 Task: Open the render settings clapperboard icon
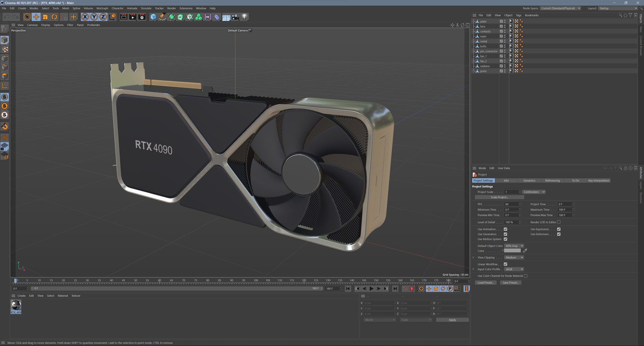point(142,17)
